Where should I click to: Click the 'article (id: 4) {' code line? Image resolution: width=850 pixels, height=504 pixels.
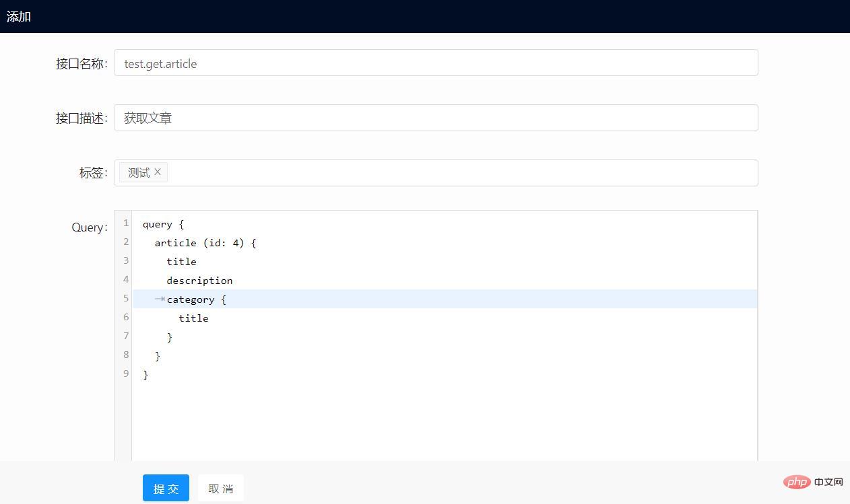click(205, 243)
